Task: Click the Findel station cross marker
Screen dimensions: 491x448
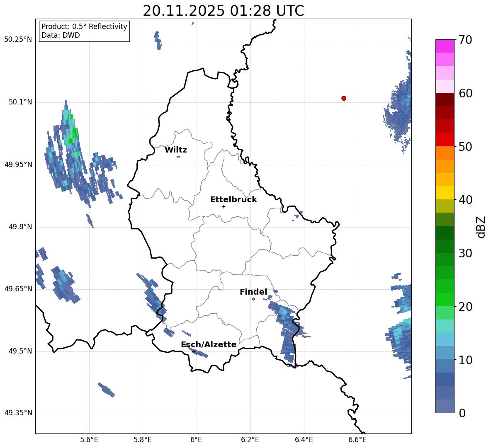Action: pos(253,299)
